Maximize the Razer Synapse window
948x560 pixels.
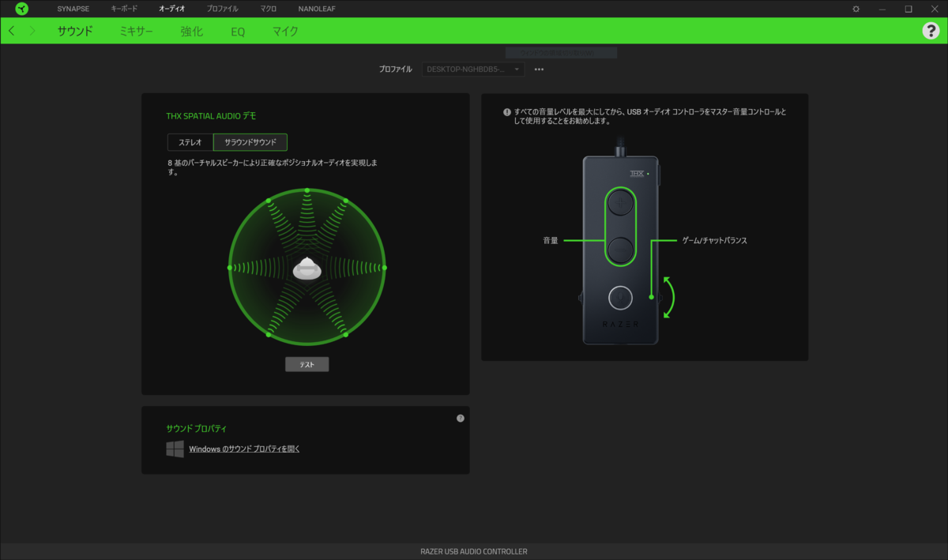(908, 9)
